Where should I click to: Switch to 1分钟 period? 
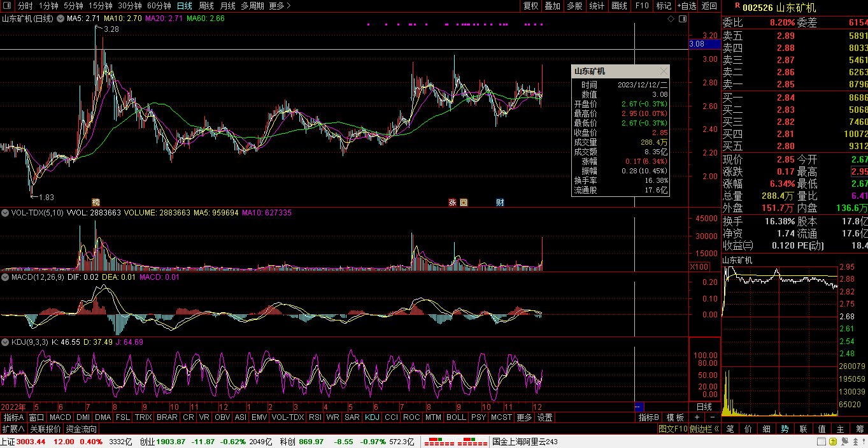[48, 6]
